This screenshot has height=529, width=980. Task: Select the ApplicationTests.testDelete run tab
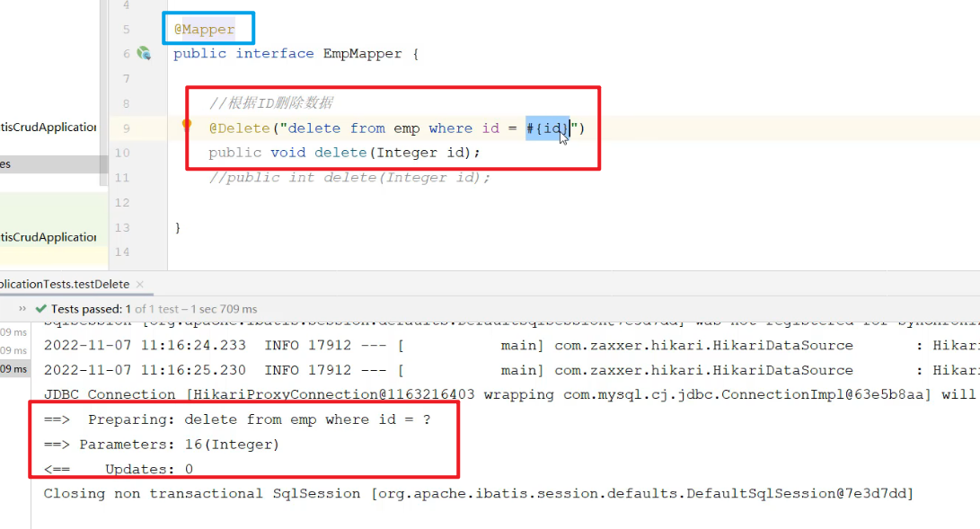click(63, 284)
